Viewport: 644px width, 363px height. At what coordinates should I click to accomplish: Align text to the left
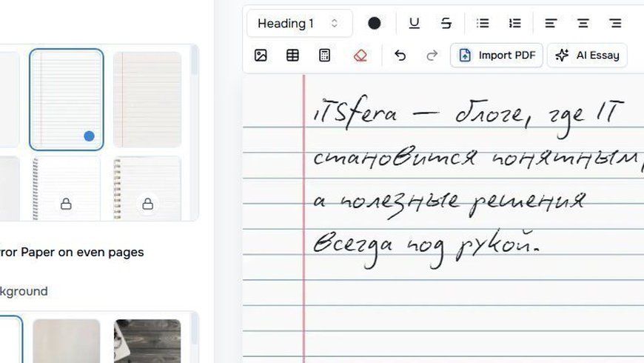tap(551, 24)
